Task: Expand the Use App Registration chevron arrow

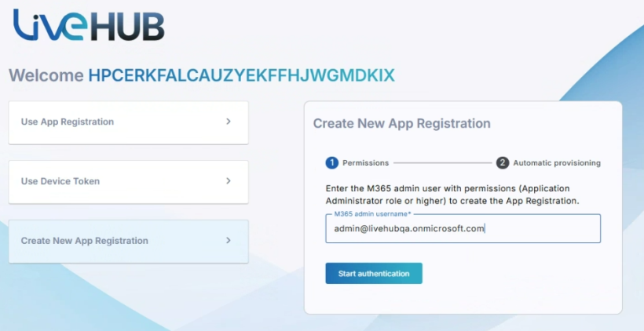Action: click(229, 122)
